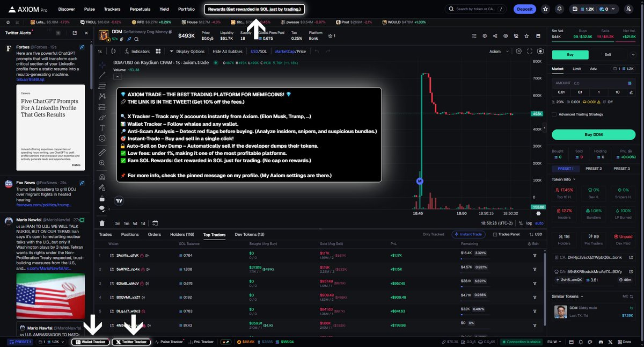This screenshot has width=644, height=347.
Task: Click Hide All Bubbles
Action: pyautogui.click(x=228, y=51)
